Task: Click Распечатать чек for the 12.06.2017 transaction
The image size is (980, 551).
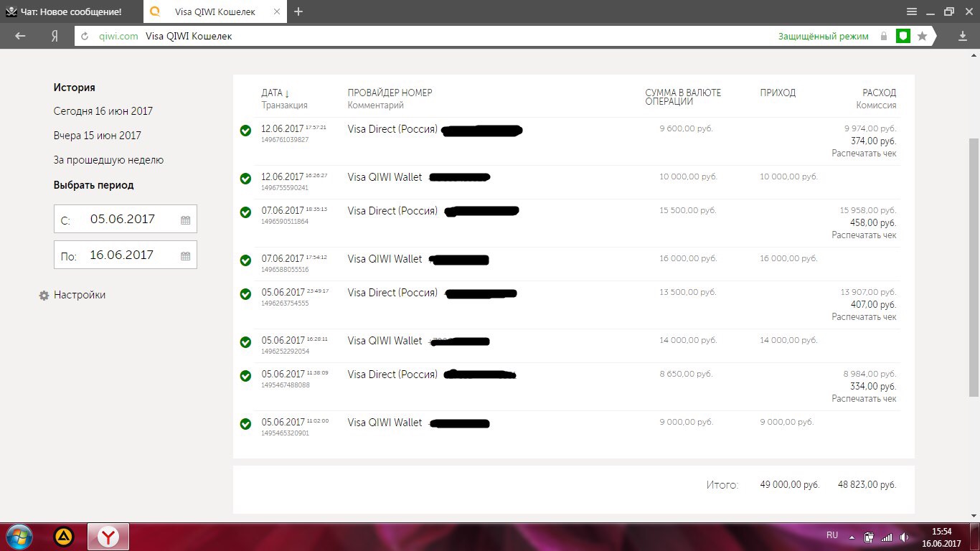Action: [x=864, y=154]
